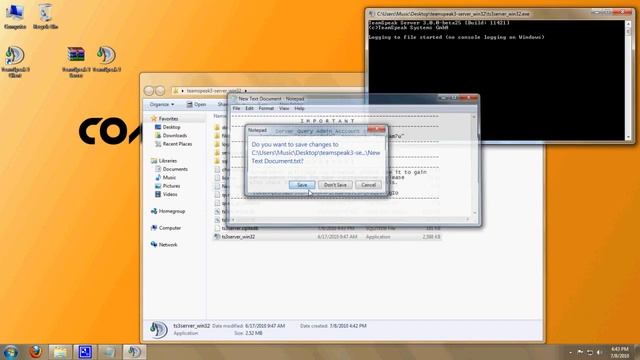Open the Recycle Bin desktop icon
The image size is (640, 360).
[x=45, y=16]
